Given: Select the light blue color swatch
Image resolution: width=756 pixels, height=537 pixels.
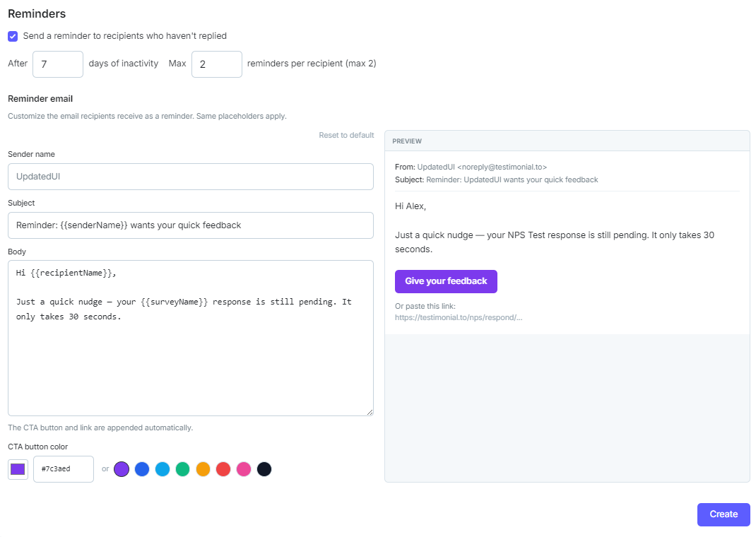Looking at the screenshot, I should coord(163,469).
